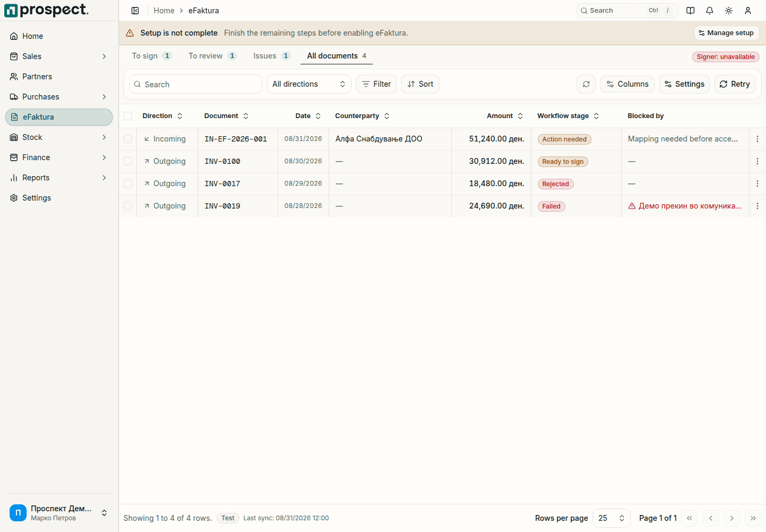This screenshot has width=766, height=532.
Task: Expand the Purchases sidebar section
Action: [x=59, y=97]
